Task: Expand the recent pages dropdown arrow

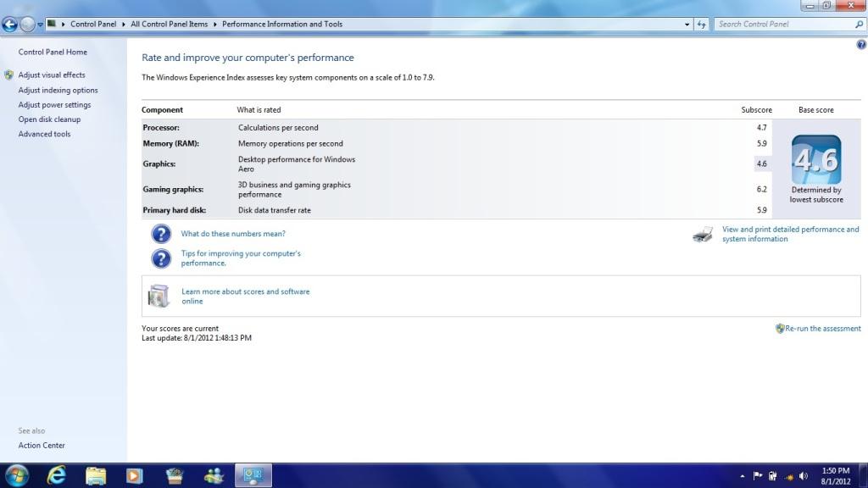Action: click(x=40, y=25)
